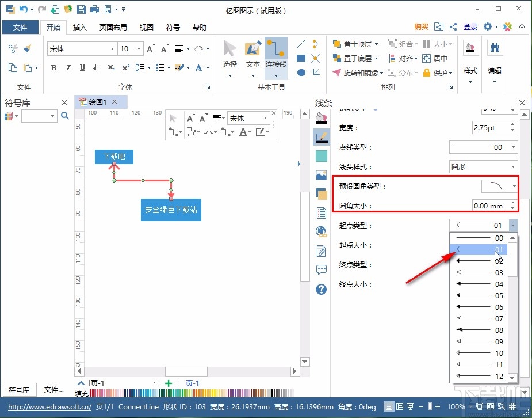
Task: Click the 居中 center button
Action: (435, 58)
